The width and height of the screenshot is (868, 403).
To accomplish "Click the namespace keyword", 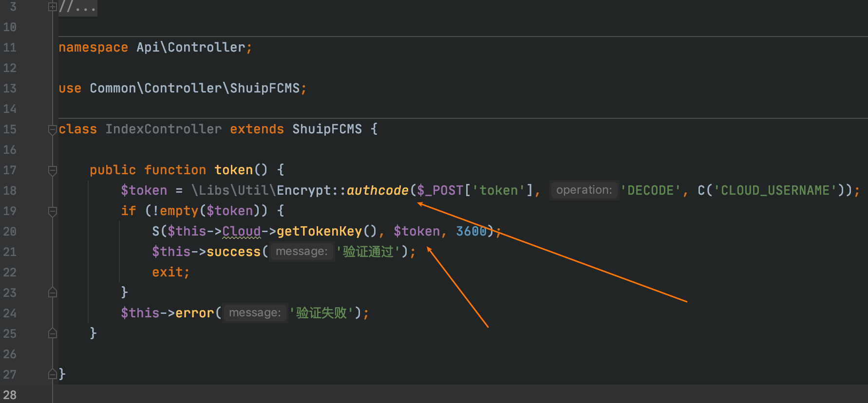I will pos(93,48).
